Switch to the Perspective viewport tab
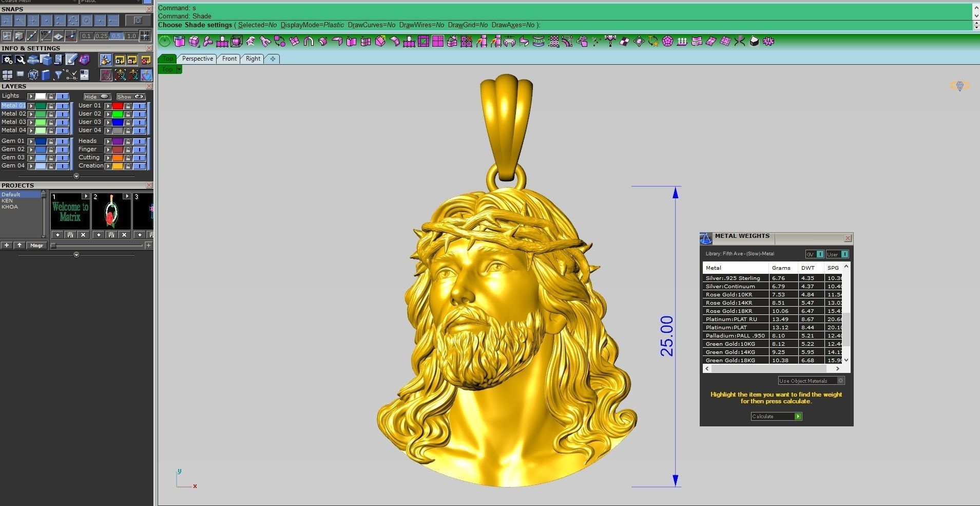The height and width of the screenshot is (506, 980). (x=197, y=59)
